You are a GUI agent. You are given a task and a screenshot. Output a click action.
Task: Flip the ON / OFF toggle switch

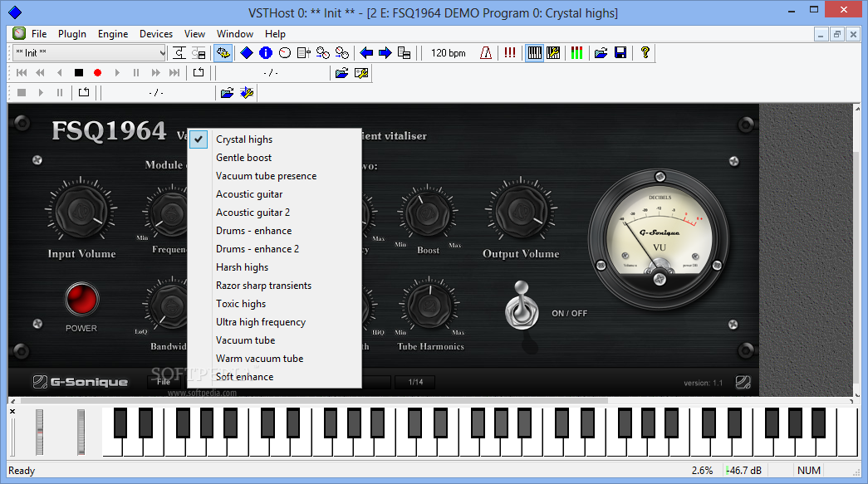522,306
